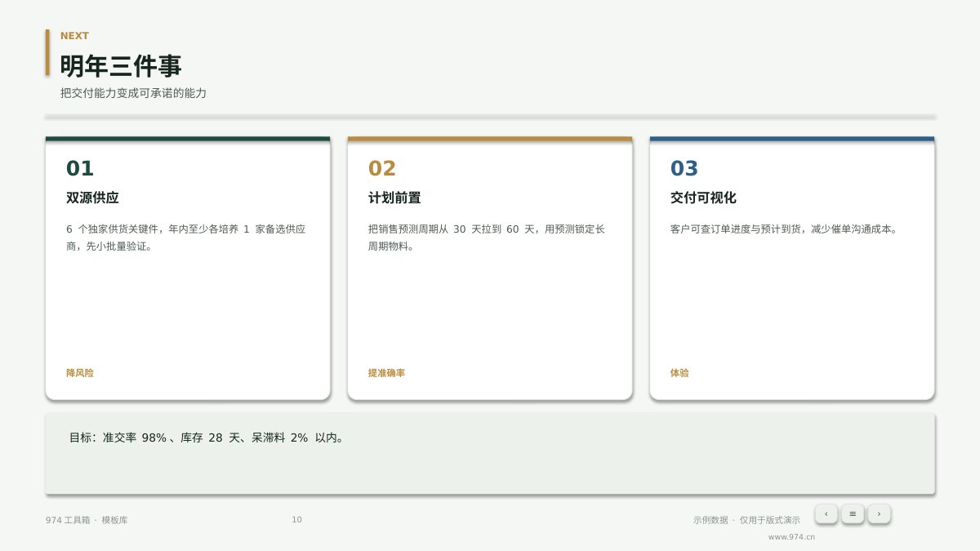Screen dimensions: 980x551
Task: Click the 降风险 tag
Action: (80, 373)
